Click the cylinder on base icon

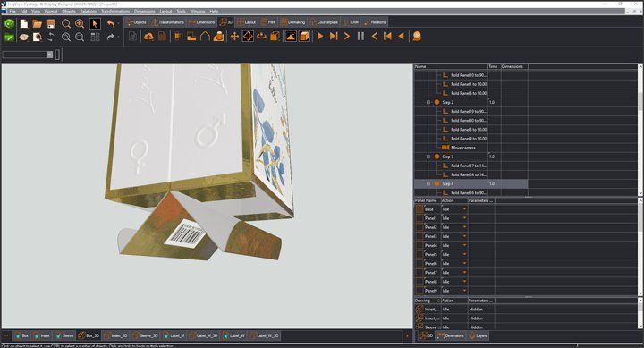(x=218, y=37)
